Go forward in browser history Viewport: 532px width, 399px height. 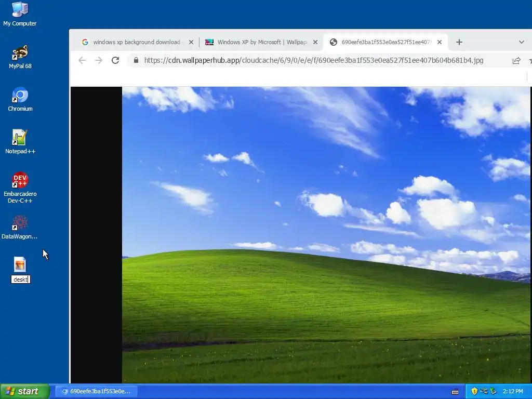pyautogui.click(x=98, y=60)
